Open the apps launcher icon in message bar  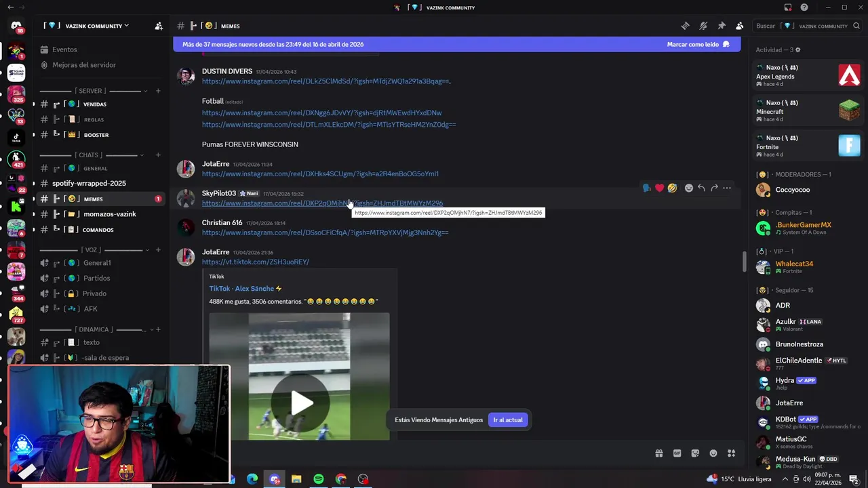click(x=732, y=453)
